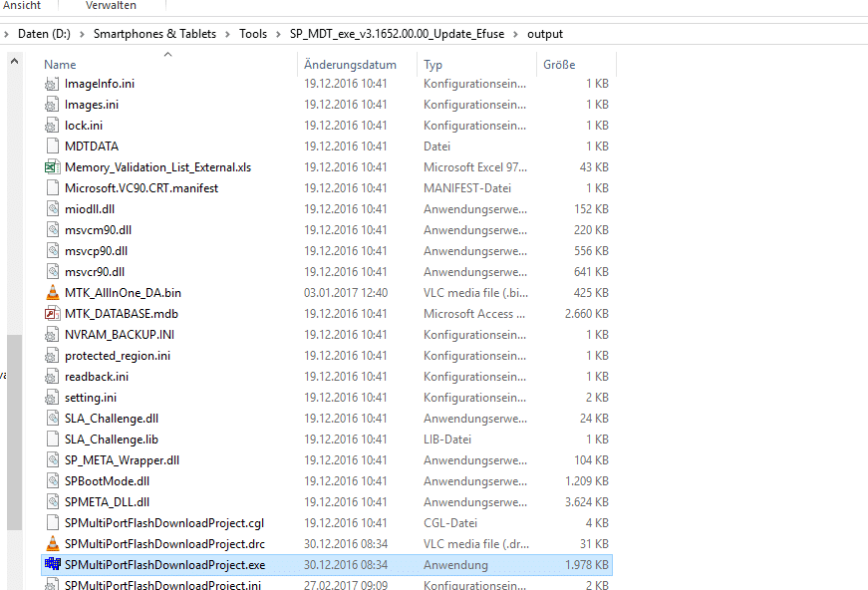Click the SLA_Challenge.dll file icon
The image size is (868, 590).
pyautogui.click(x=52, y=419)
